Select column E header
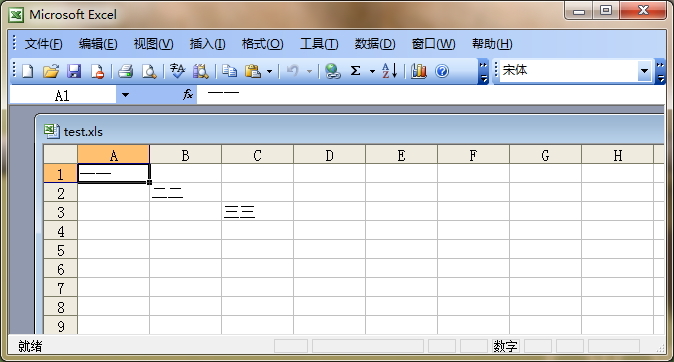 [401, 154]
